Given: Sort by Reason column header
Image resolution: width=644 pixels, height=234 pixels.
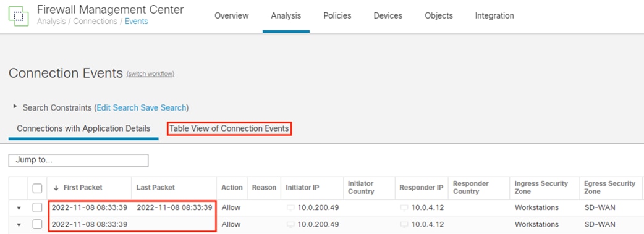Looking at the screenshot, I should 264,187.
